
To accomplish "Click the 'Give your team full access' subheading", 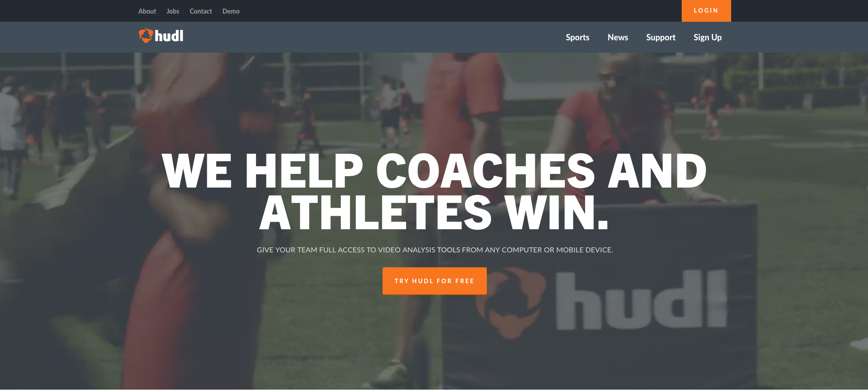I will (x=435, y=250).
